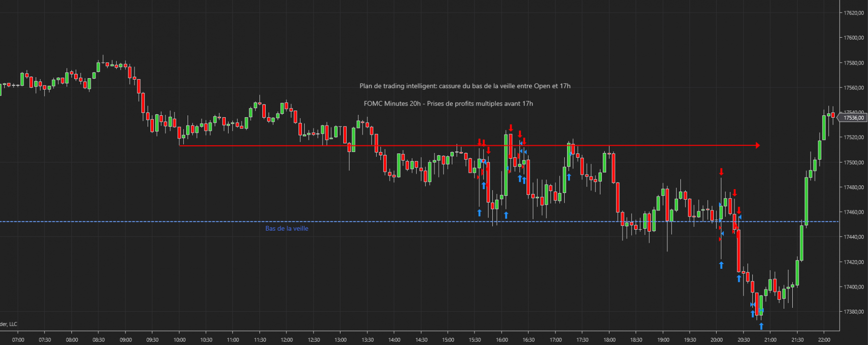
Task: Click the 17520,00 price axis label
Action: tap(854, 138)
